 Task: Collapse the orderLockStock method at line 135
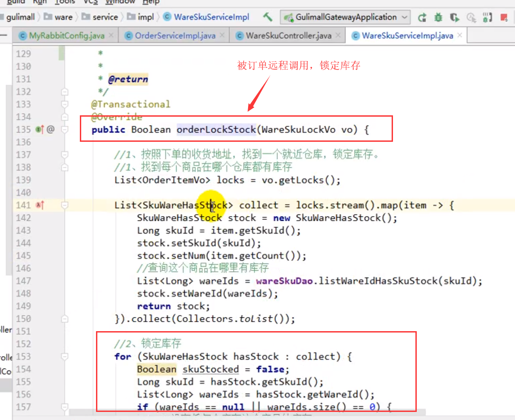coord(65,130)
